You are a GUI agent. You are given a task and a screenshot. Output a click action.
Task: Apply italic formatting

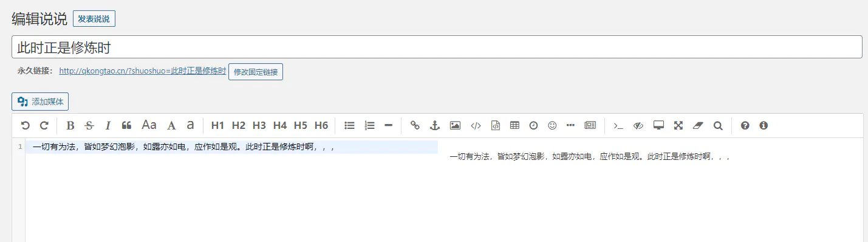(108, 125)
